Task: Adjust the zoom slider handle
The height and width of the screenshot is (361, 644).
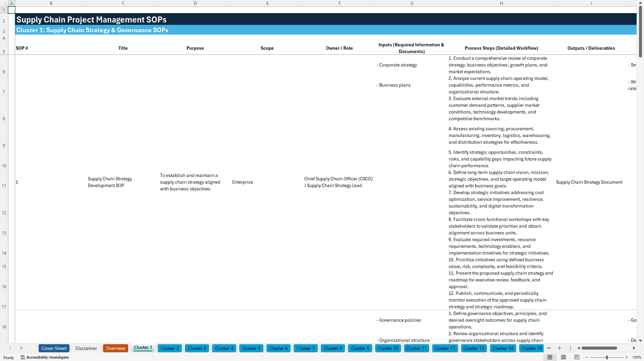Action: 607,357
